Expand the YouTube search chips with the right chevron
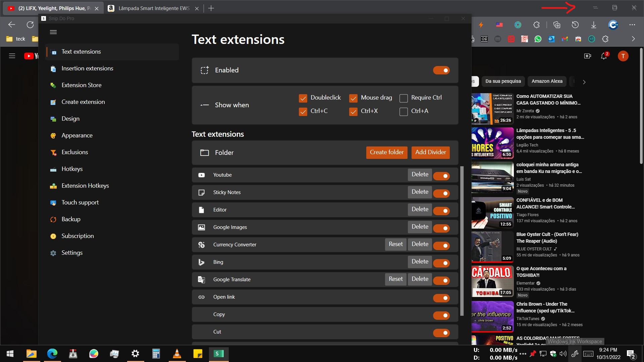This screenshot has width=644, height=362. pos(584,82)
